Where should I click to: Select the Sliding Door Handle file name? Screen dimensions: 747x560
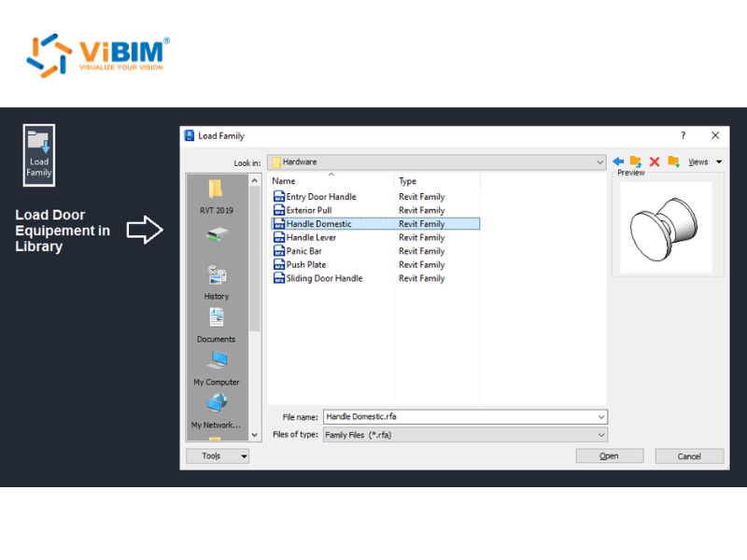point(324,278)
